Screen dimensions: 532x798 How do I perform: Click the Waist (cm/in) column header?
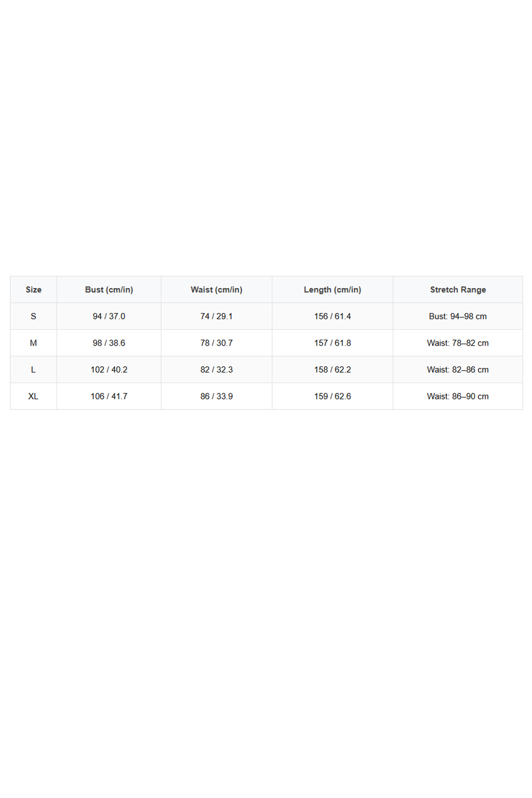pos(216,289)
